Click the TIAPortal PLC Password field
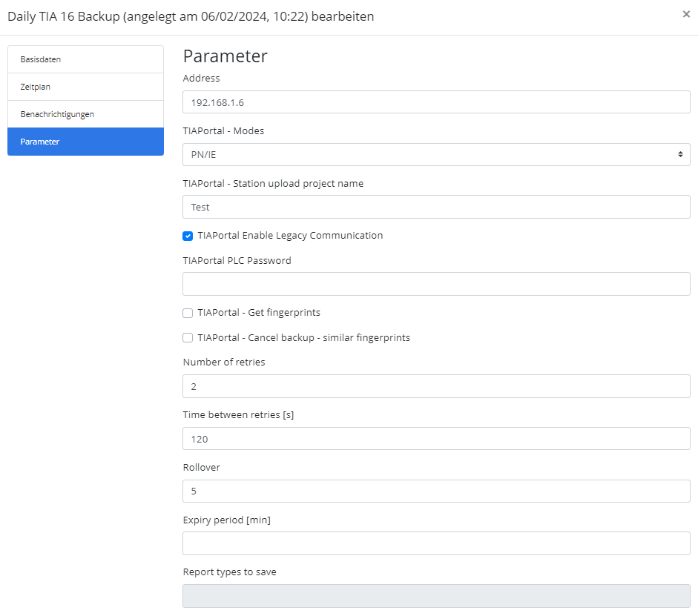 pyautogui.click(x=436, y=284)
